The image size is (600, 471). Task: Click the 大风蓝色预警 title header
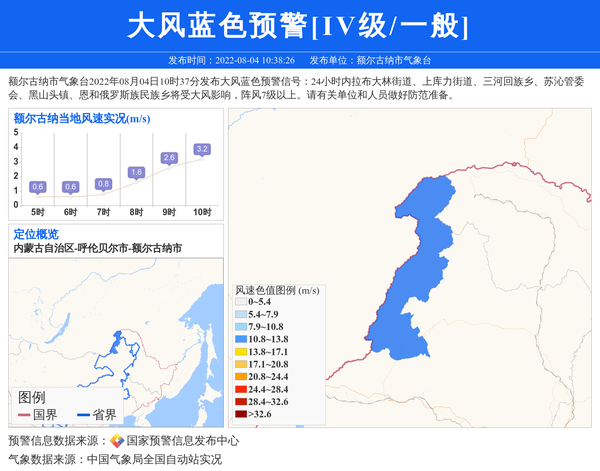pyautogui.click(x=299, y=26)
